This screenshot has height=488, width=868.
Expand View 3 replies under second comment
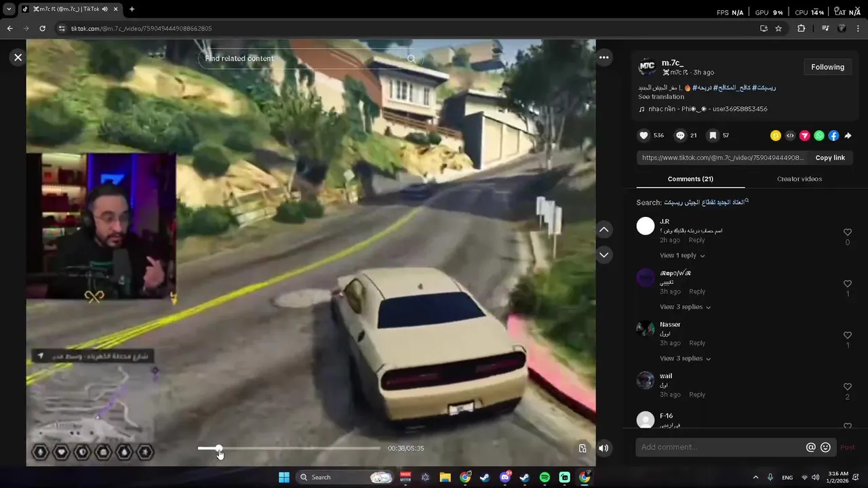pyautogui.click(x=685, y=307)
